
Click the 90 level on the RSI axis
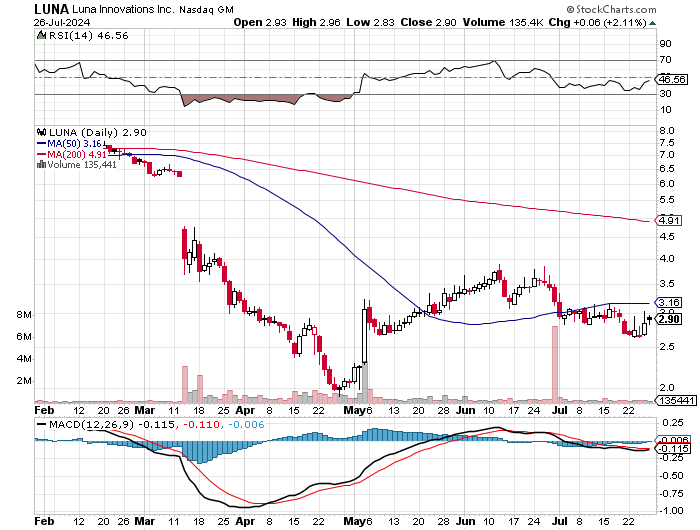tap(665, 44)
